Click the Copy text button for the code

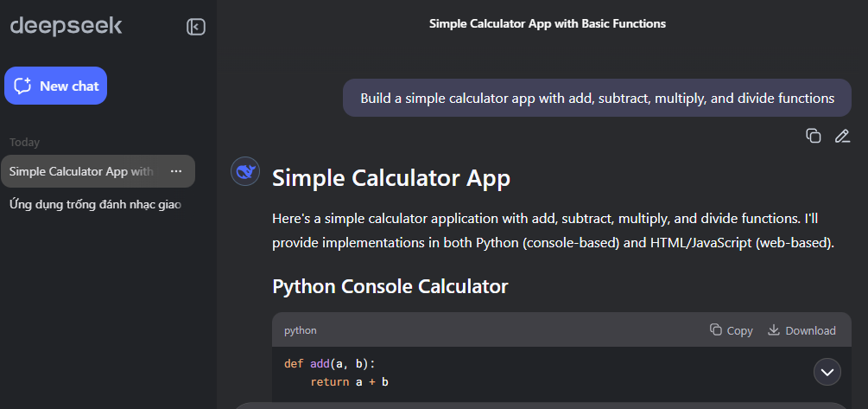739,330
